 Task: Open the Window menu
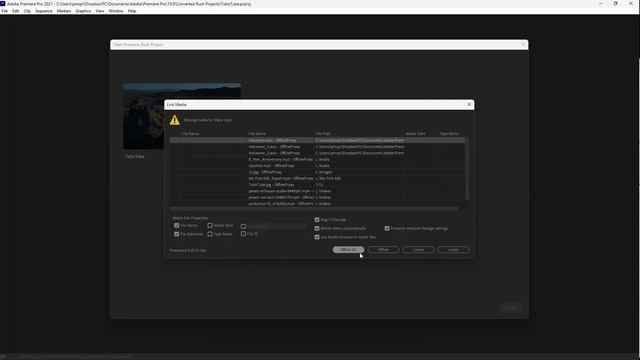116,11
